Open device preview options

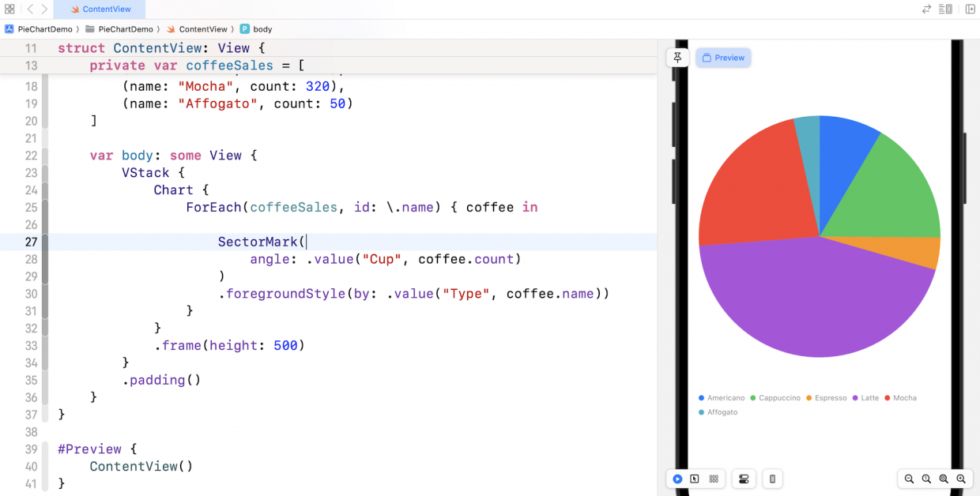[772, 479]
